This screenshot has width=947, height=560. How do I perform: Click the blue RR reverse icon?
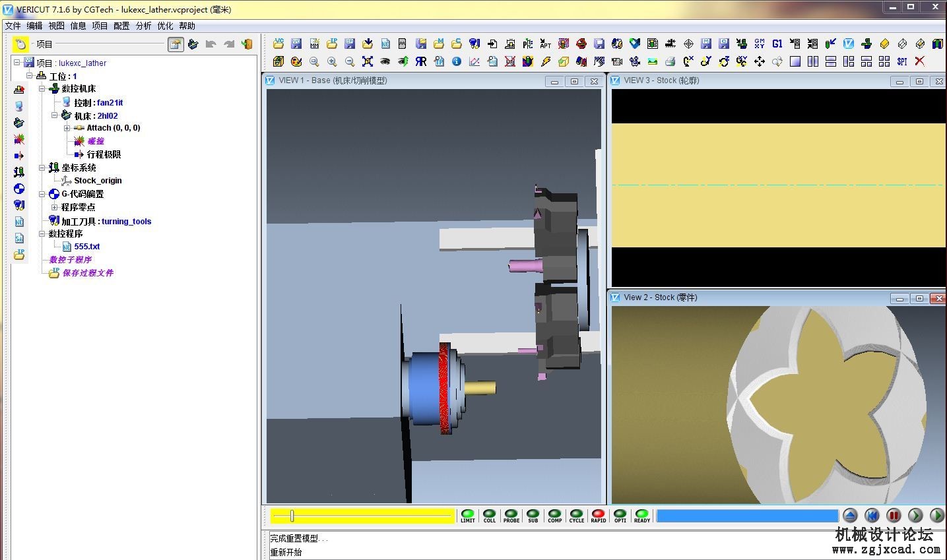coord(421,61)
